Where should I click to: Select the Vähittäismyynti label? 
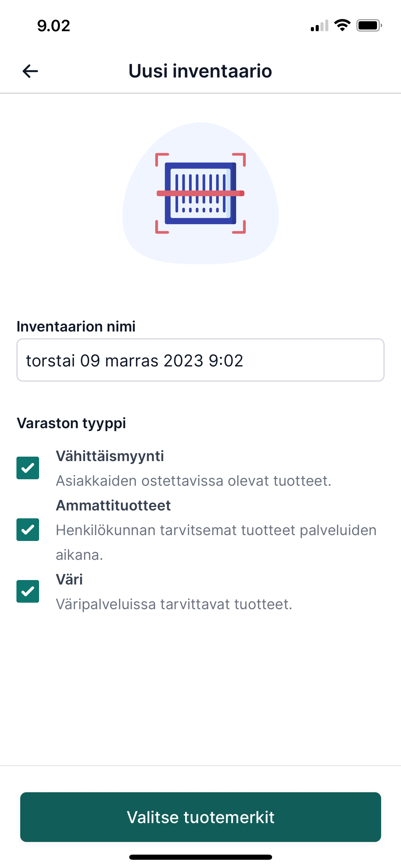[110, 456]
